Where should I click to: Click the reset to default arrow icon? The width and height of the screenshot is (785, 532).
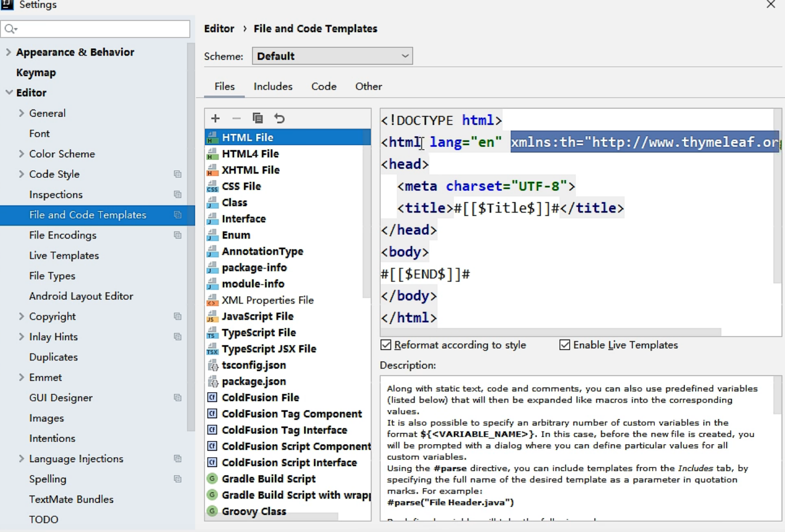[x=279, y=118]
